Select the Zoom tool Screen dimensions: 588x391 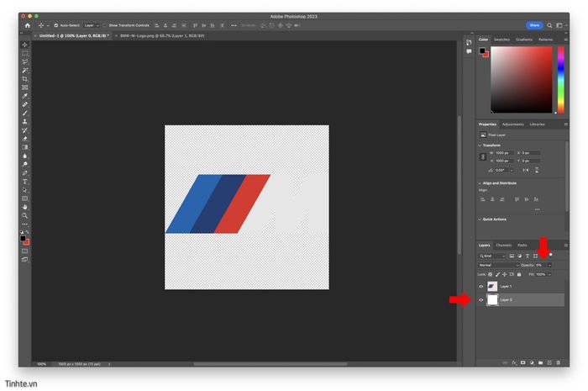click(x=24, y=216)
